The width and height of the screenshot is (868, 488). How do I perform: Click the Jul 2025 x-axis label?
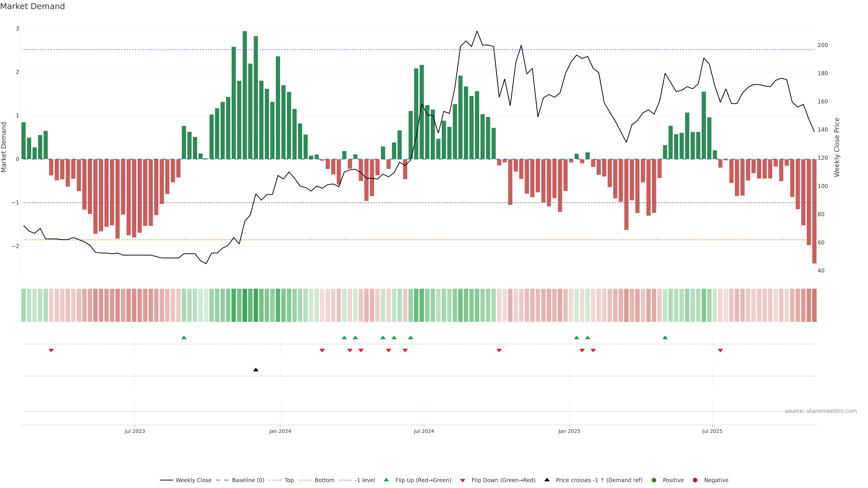click(712, 431)
